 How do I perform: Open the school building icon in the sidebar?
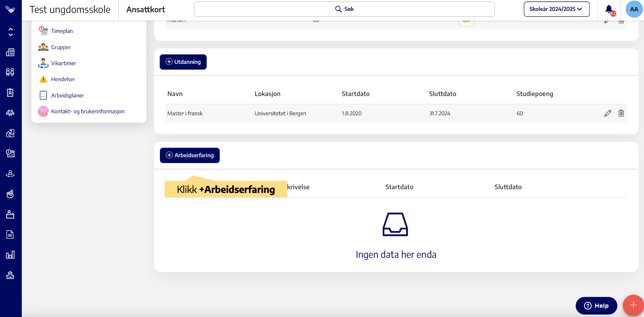point(10,275)
